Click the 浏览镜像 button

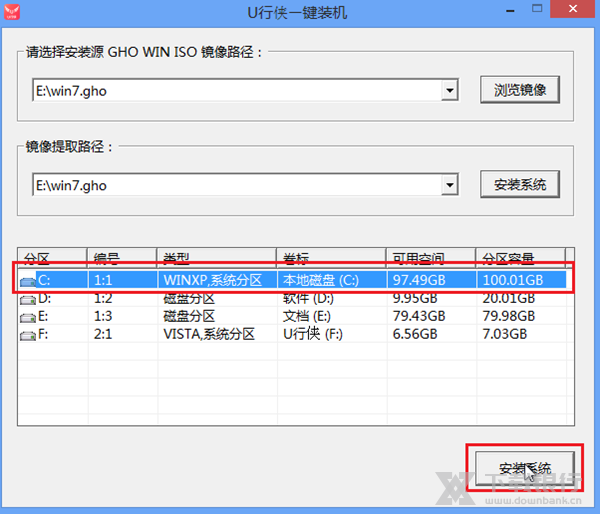pos(520,90)
